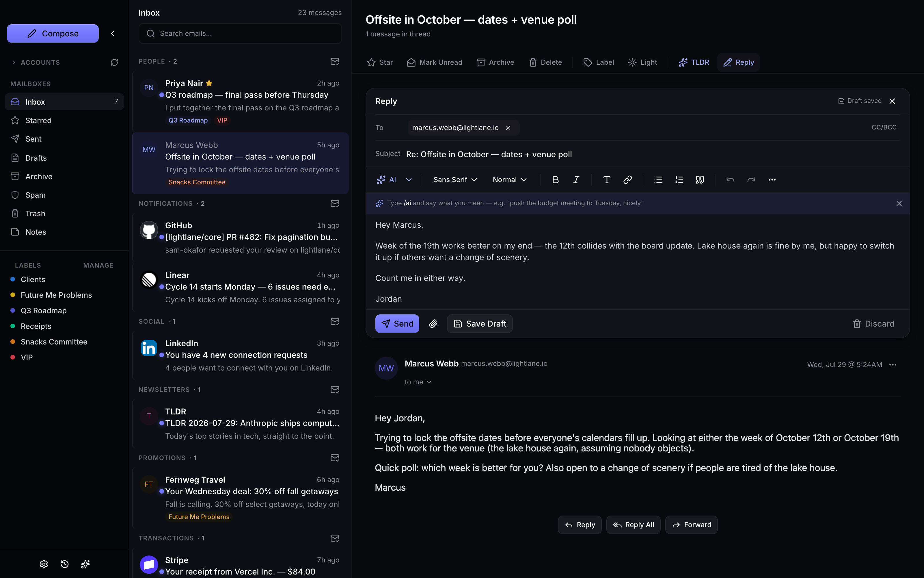Screen dimensions: 924x578
Task: Toggle italic formatting
Action: (576, 180)
